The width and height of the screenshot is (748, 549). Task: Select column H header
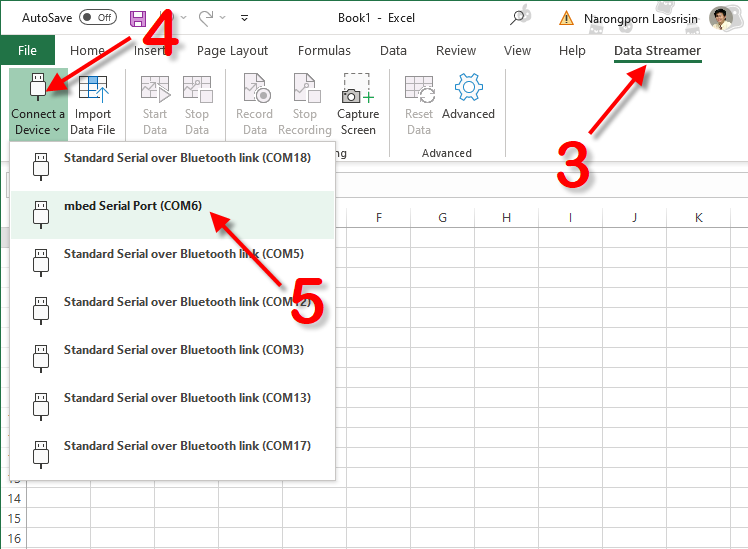click(507, 218)
